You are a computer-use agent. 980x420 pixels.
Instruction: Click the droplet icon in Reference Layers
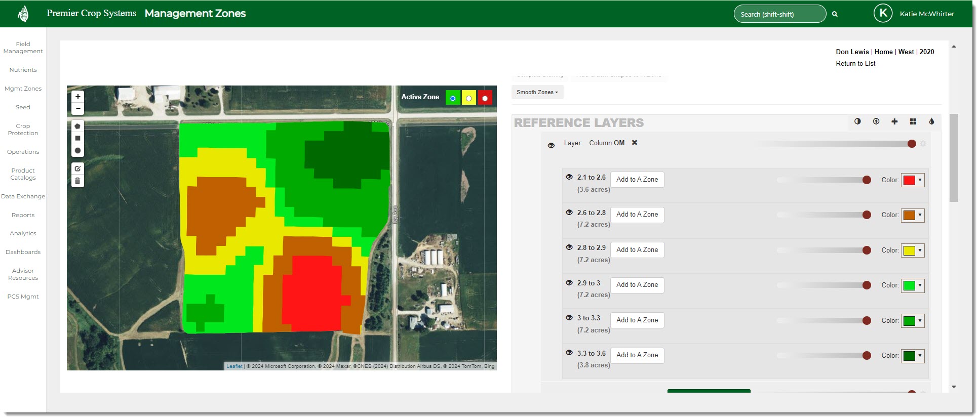pyautogui.click(x=931, y=121)
